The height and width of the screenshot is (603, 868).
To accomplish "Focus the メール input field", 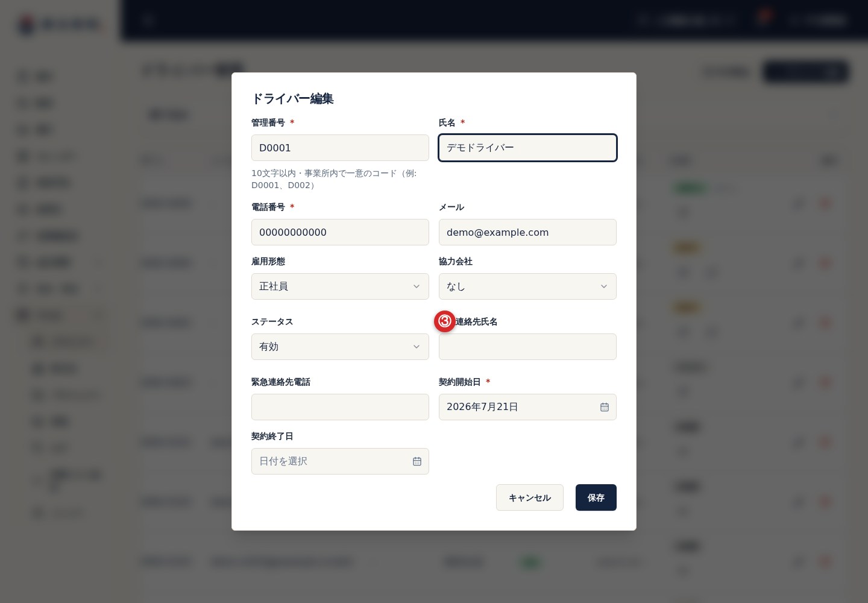I will pyautogui.click(x=527, y=232).
